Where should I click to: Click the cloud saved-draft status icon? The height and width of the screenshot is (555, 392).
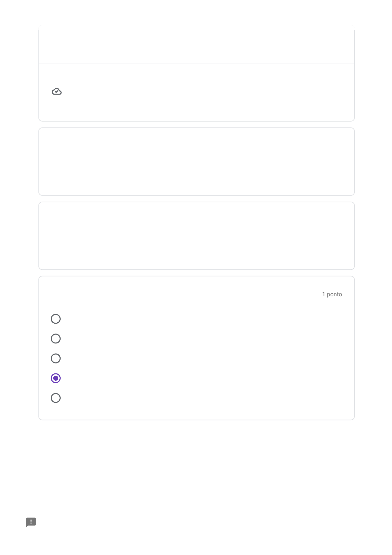57,92
